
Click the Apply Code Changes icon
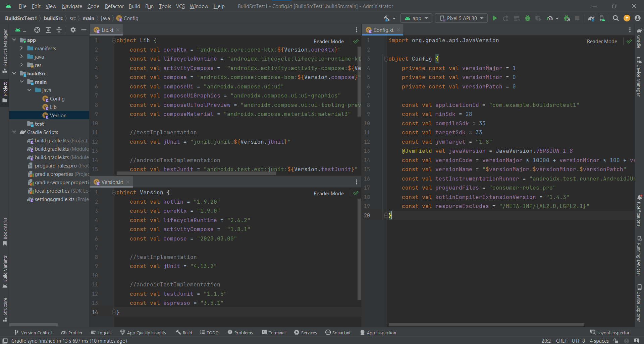point(517,18)
